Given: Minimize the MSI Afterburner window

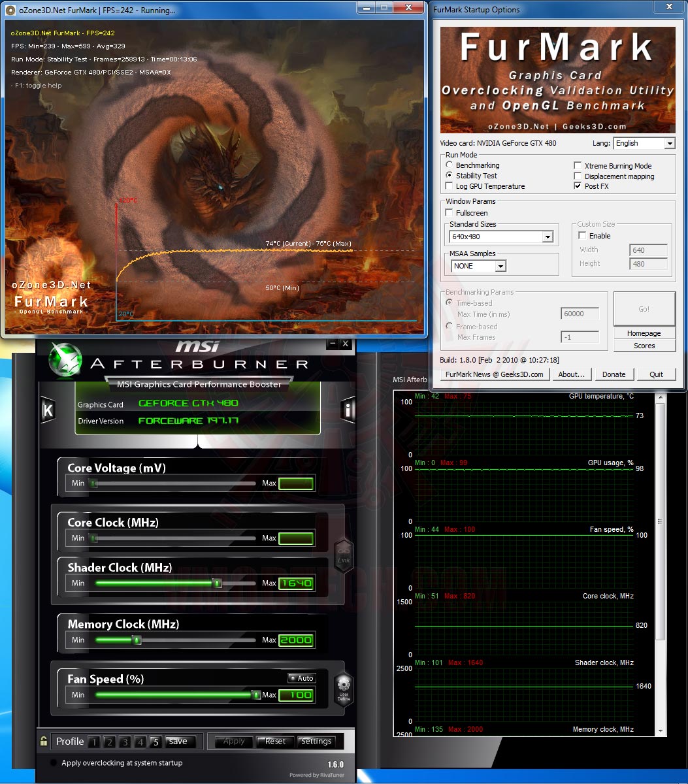Looking at the screenshot, I should [333, 344].
